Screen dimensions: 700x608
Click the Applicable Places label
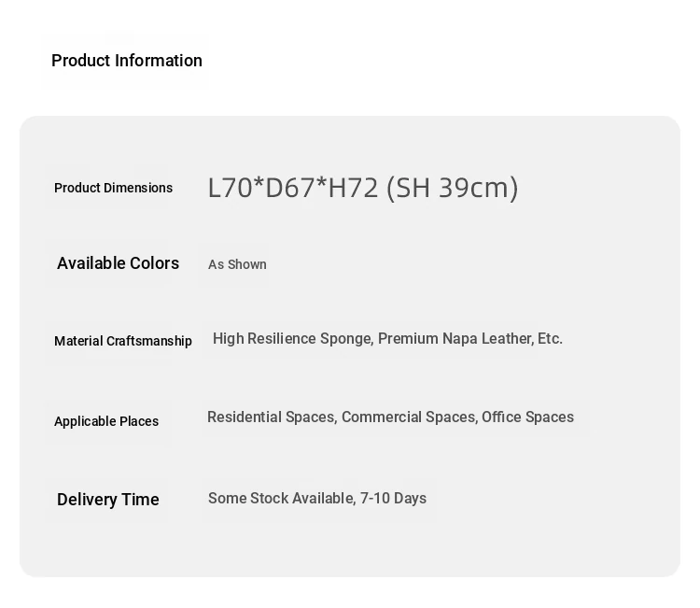coord(106,421)
